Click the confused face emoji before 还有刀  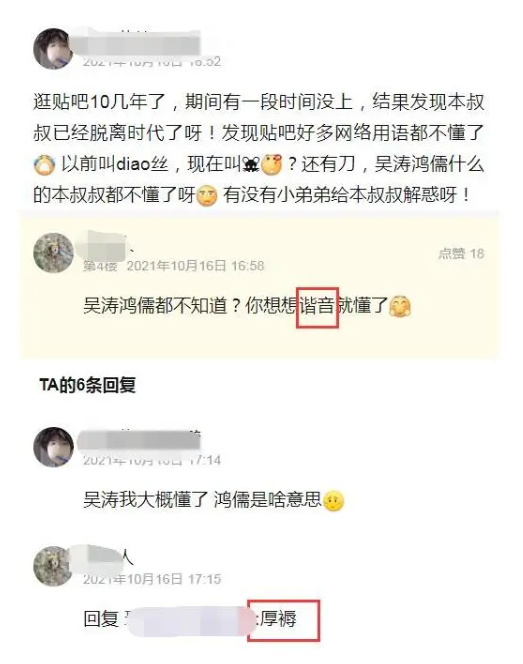point(271,165)
